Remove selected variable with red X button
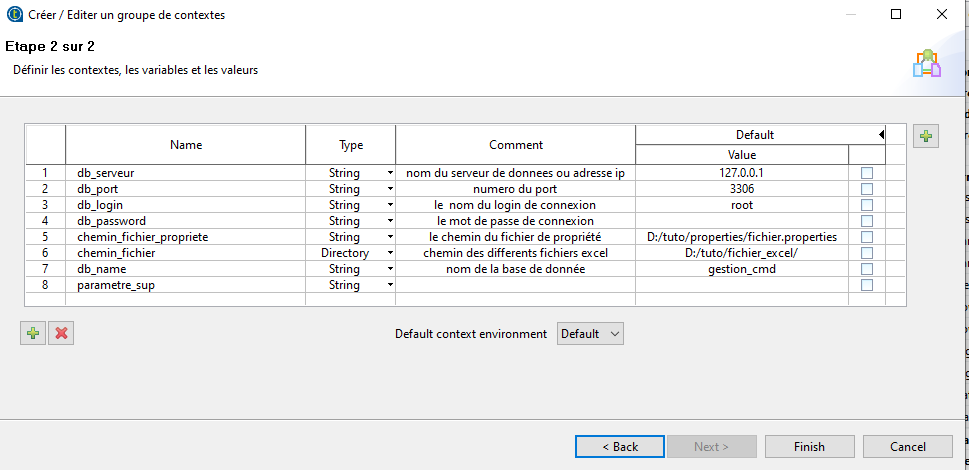The width and height of the screenshot is (969, 470). (61, 334)
